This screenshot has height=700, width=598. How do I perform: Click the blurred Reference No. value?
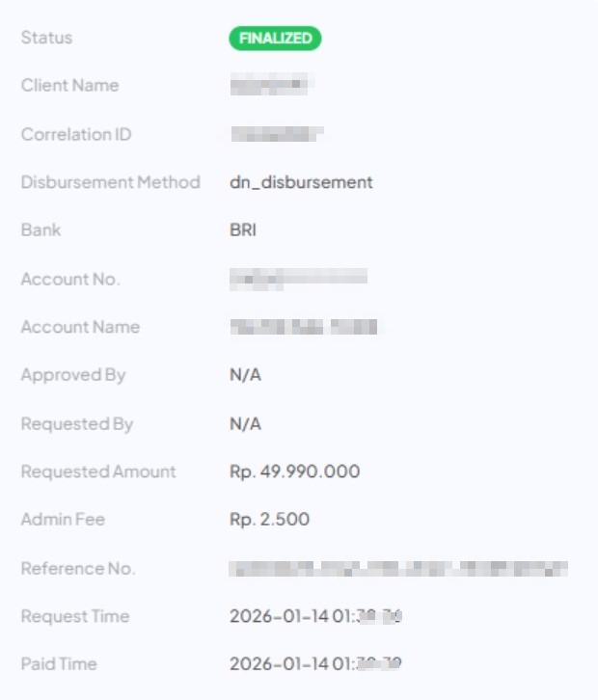pos(398,568)
